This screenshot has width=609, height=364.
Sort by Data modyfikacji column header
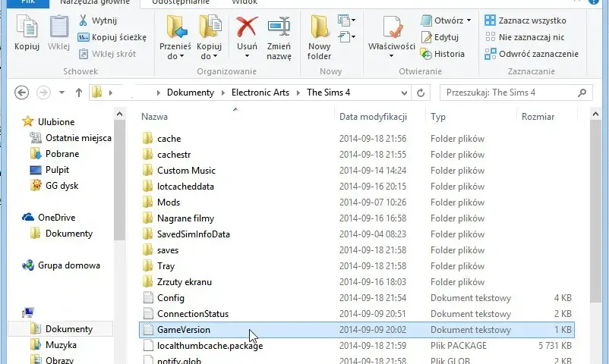pos(373,117)
